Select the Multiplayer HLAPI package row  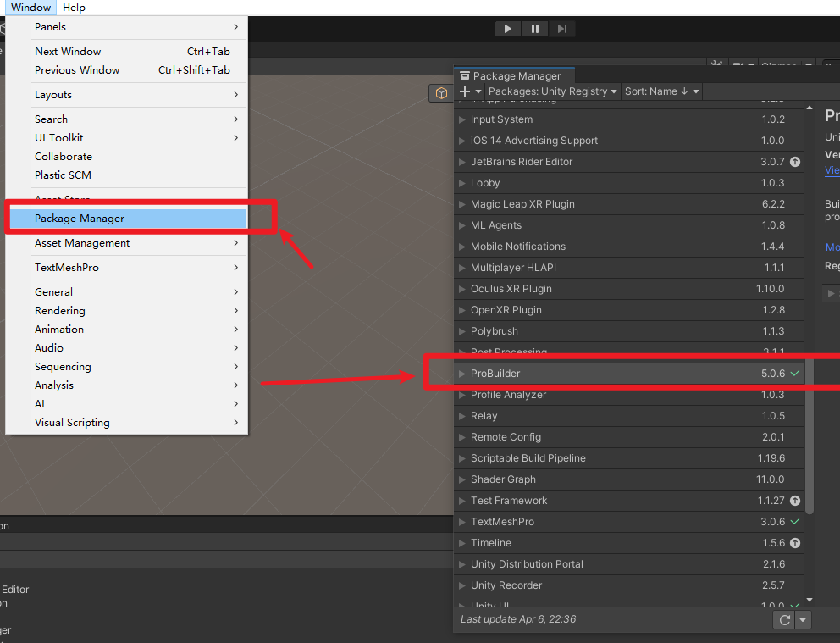(x=628, y=268)
